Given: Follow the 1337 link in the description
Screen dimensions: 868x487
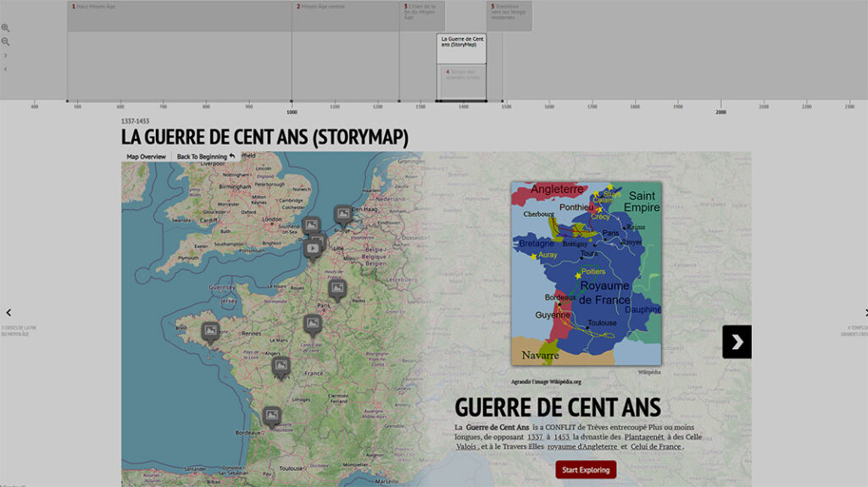Looking at the screenshot, I should [x=535, y=437].
